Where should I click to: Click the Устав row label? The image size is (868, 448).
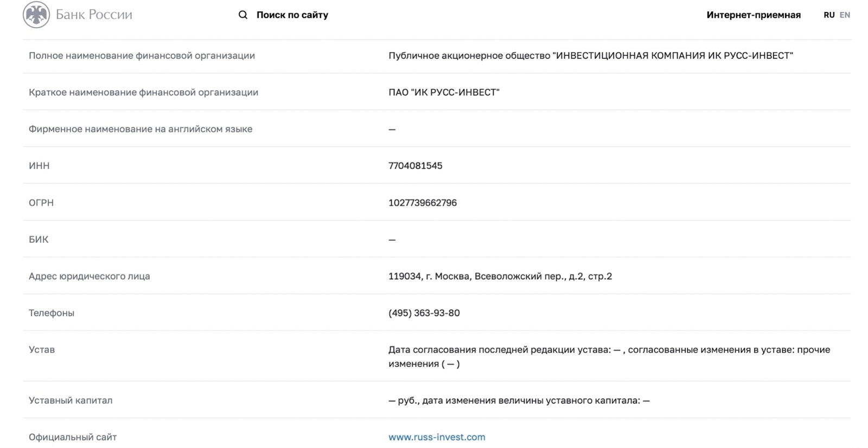42,350
